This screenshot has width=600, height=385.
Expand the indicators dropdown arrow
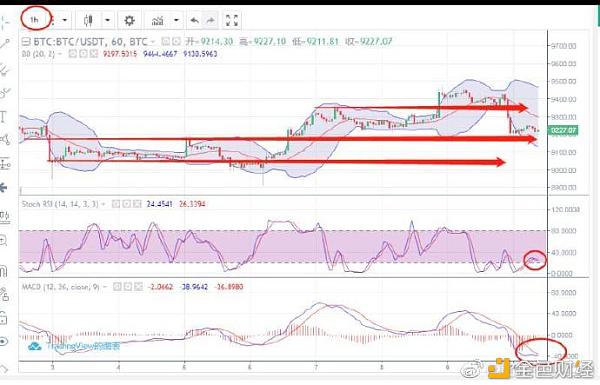pos(176,20)
